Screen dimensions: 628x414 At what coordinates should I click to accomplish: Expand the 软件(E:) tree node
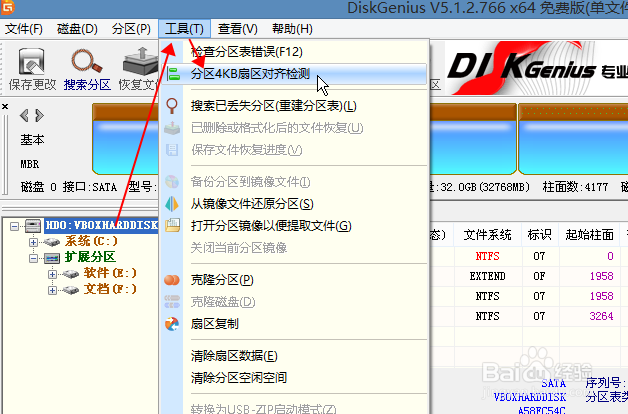pyautogui.click(x=52, y=274)
